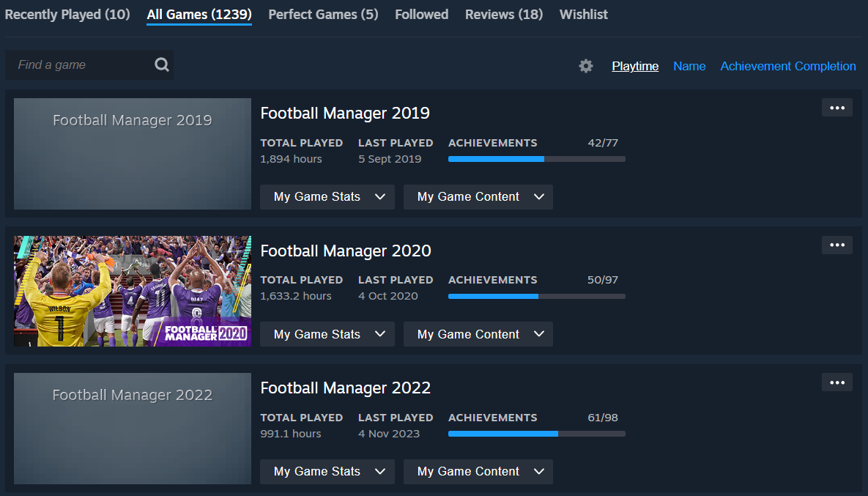Image resolution: width=868 pixels, height=496 pixels.
Task: Expand My Game Content for Football Manager 2019
Action: [478, 197]
